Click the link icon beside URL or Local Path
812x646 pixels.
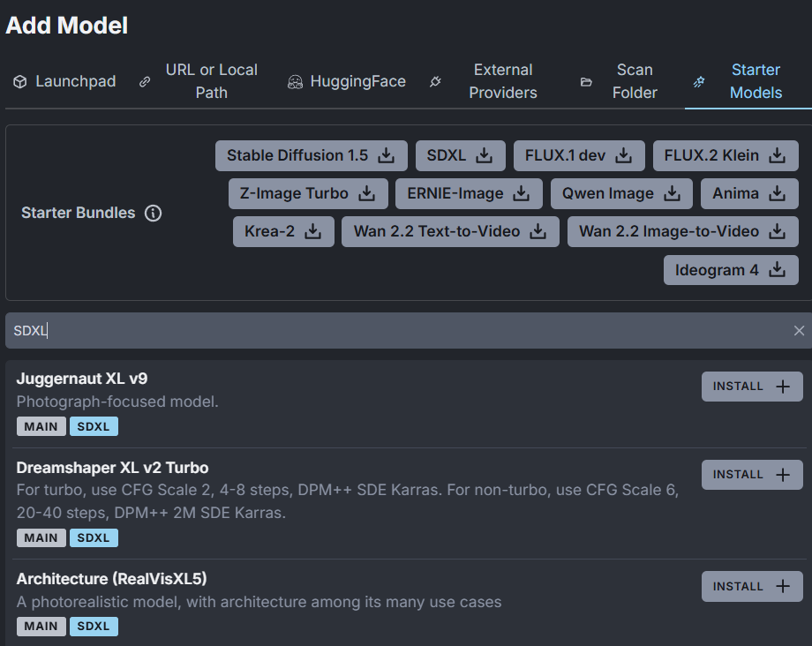point(145,82)
